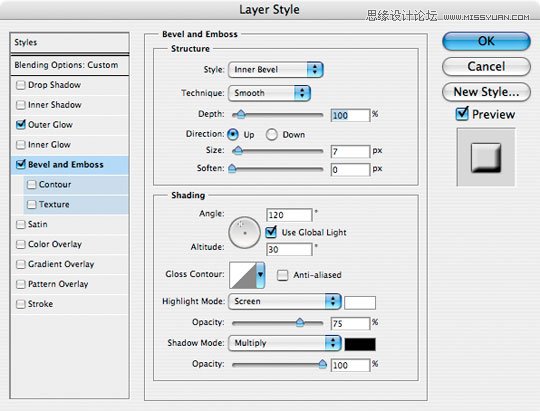Click the black shadow color swatch

click(360, 344)
